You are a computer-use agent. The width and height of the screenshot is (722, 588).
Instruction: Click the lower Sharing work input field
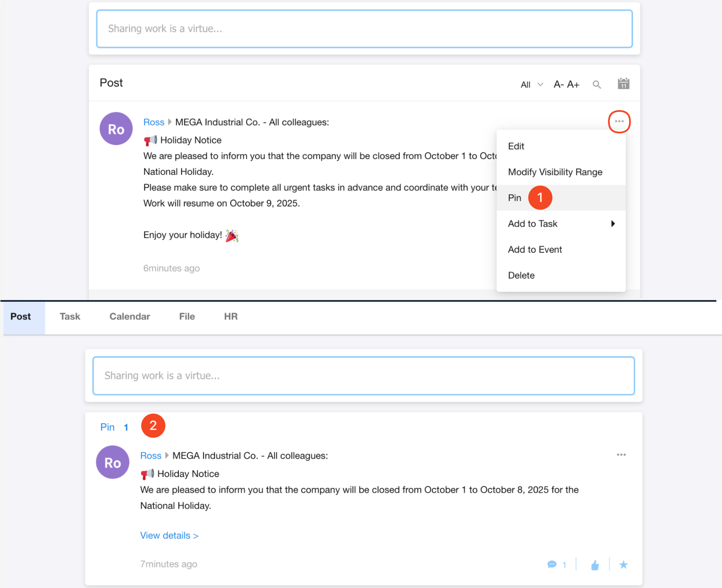(x=363, y=376)
